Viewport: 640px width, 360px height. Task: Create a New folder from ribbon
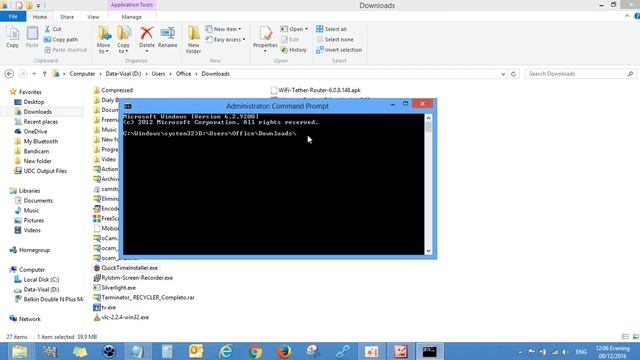(193, 40)
